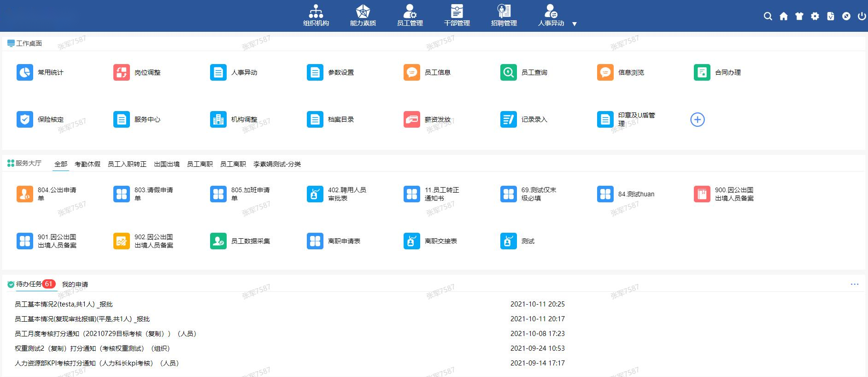
Task: Switch to the 出国出境 service tab
Action: click(166, 164)
